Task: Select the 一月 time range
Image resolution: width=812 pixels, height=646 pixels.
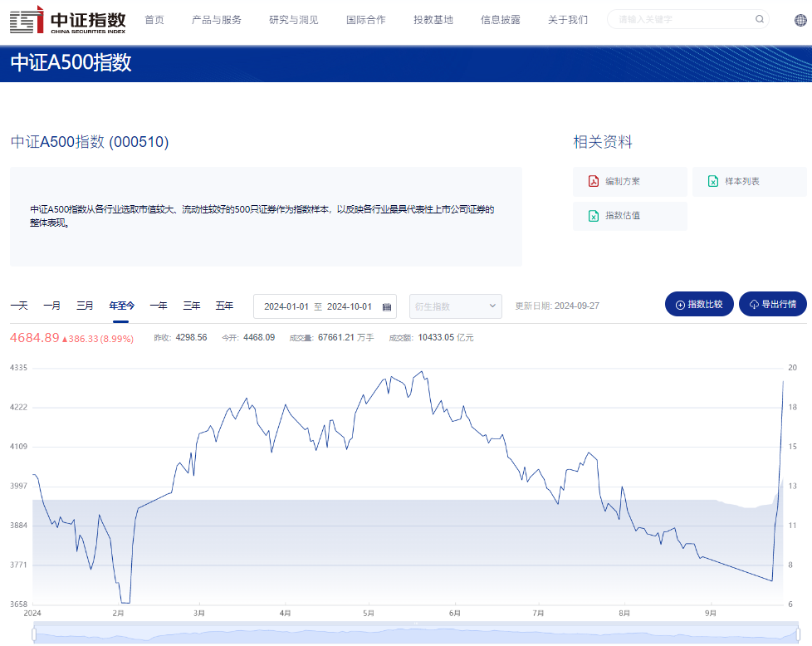Action: [51, 306]
